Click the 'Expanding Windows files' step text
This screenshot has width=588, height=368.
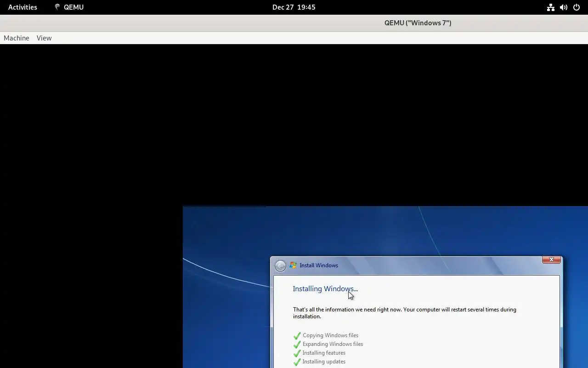tap(333, 344)
